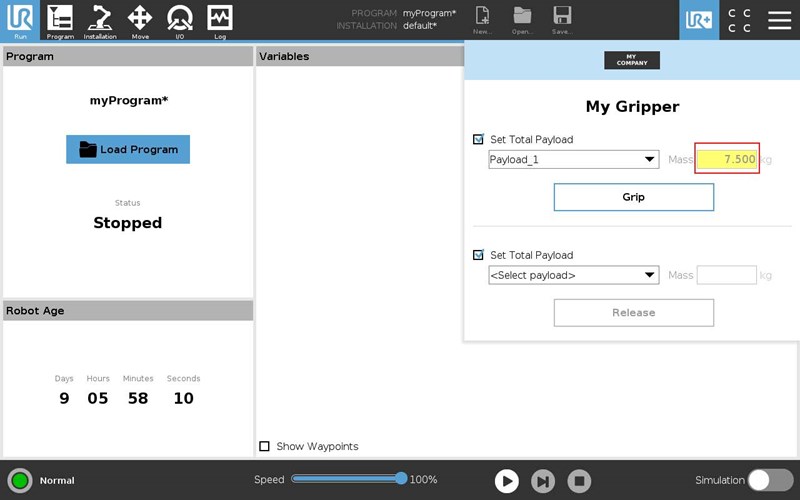Expand the Payload_1 dropdown
The width and height of the screenshot is (800, 500).
[573, 160]
